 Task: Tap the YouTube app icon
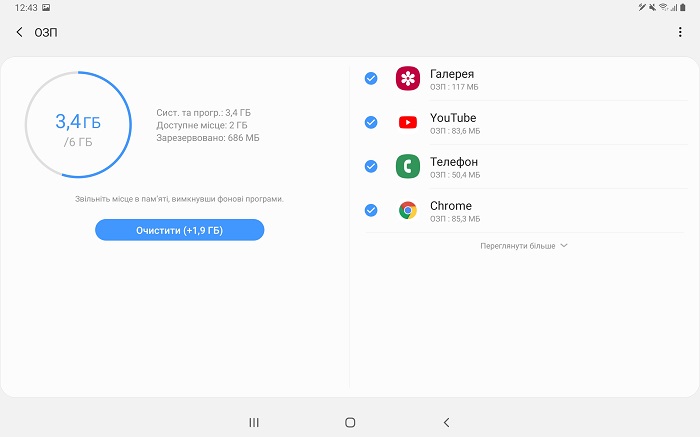click(x=408, y=122)
